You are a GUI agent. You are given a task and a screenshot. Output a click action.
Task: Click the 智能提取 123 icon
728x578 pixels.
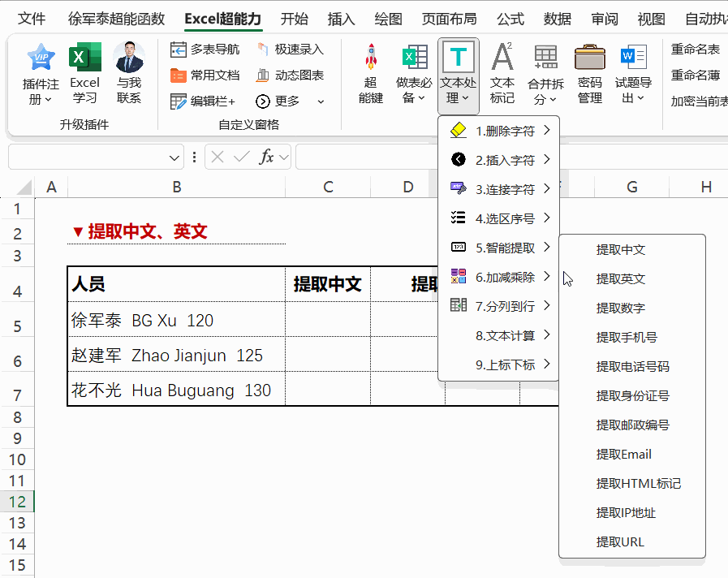pyautogui.click(x=459, y=247)
